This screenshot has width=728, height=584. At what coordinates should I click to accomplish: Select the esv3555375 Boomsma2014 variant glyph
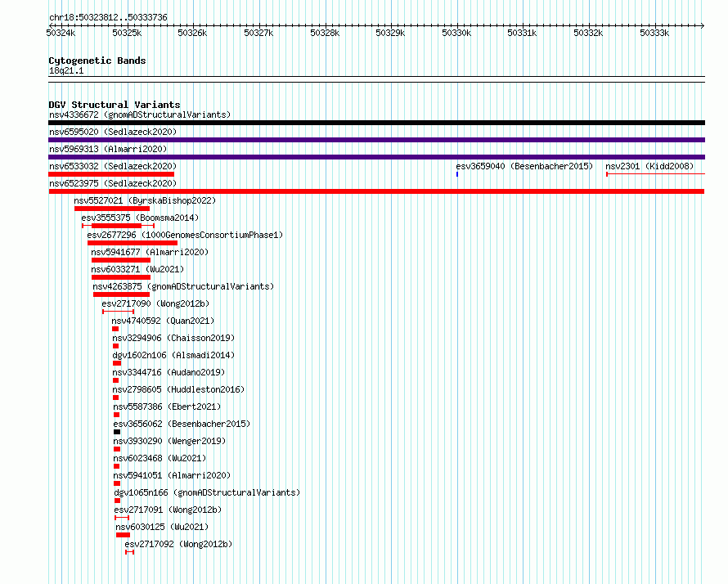click(x=119, y=226)
